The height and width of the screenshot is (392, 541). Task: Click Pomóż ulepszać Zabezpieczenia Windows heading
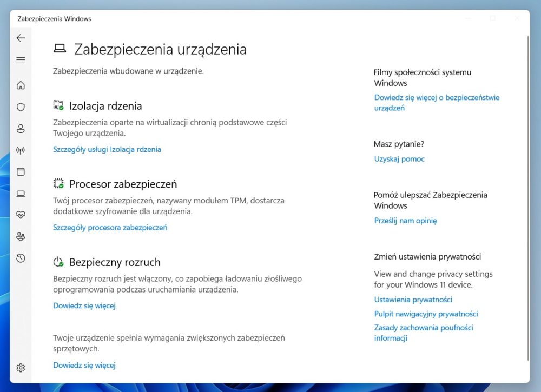click(x=431, y=200)
